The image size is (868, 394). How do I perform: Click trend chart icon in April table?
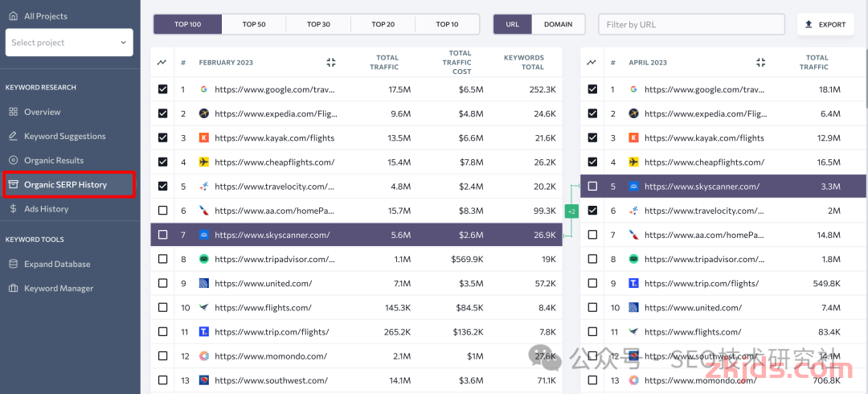(592, 63)
